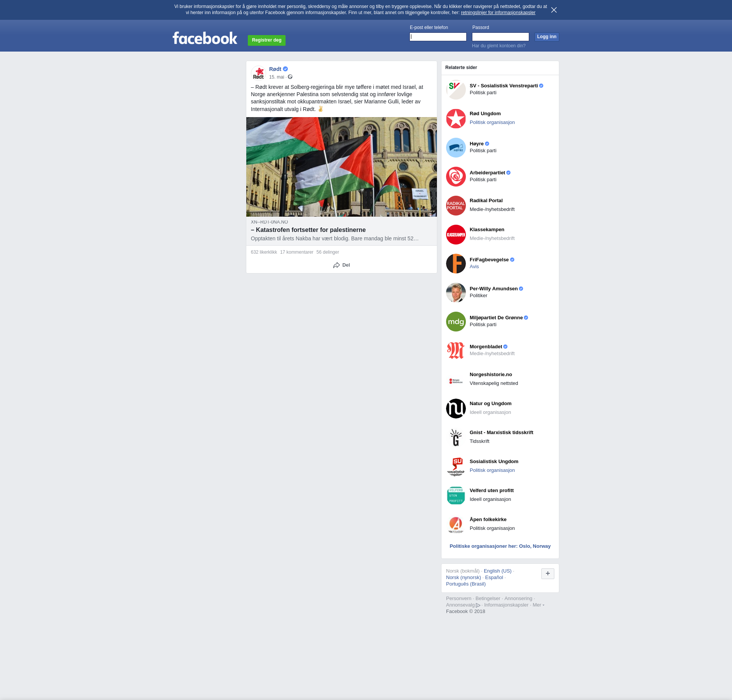Focus the E-post eller telefon field

pos(438,37)
